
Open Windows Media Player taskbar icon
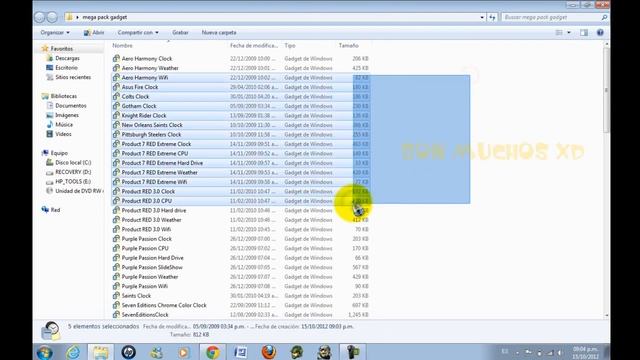(184, 352)
